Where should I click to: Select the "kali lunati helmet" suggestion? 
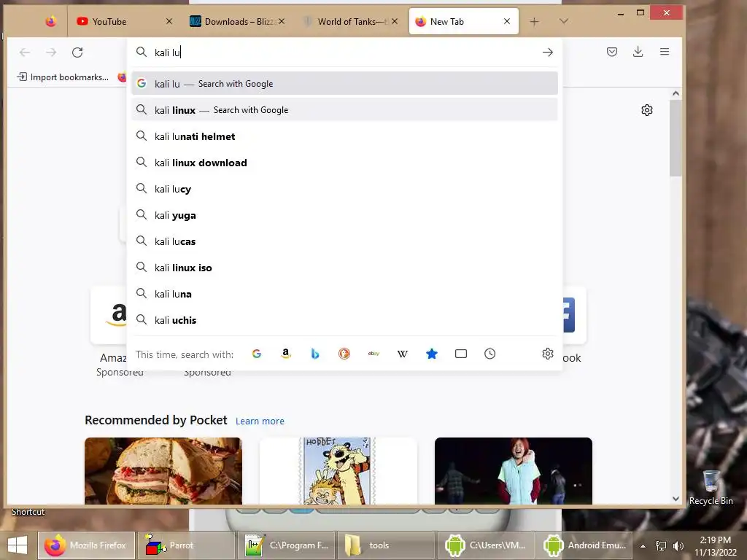(x=344, y=136)
